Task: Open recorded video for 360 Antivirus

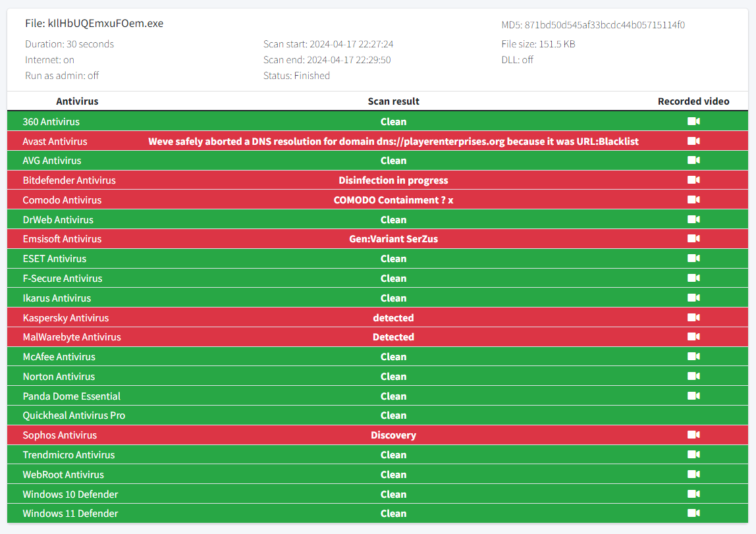Action: [693, 121]
